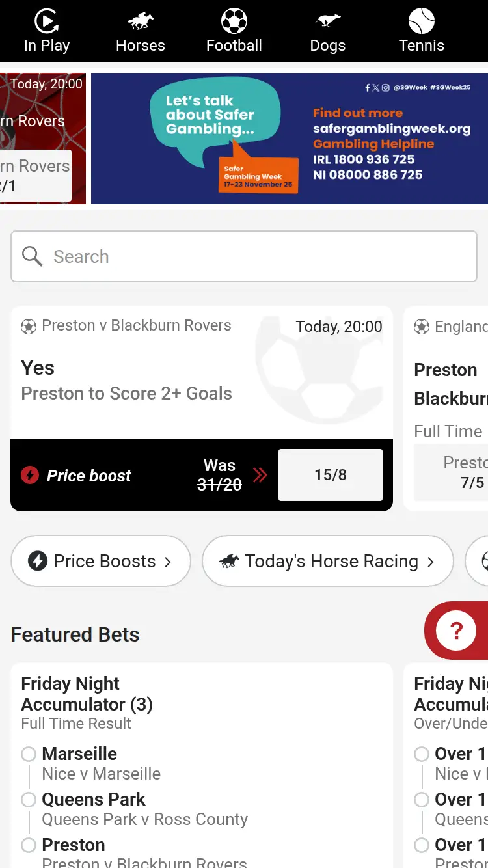Open the In Play section icon
This screenshot has width=488, height=868.
(x=46, y=22)
